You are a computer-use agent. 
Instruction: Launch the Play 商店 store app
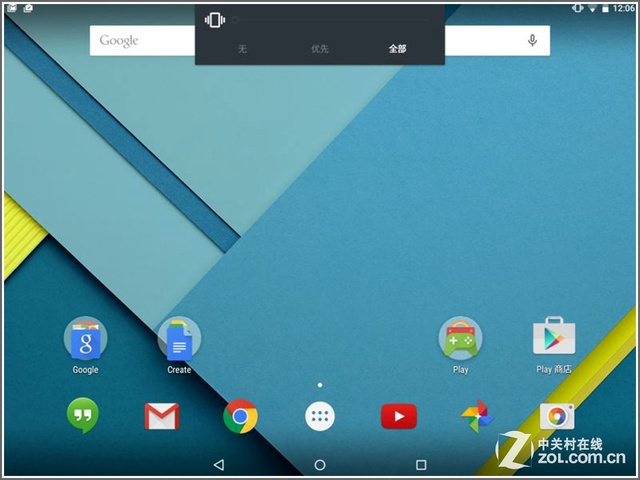tap(554, 337)
